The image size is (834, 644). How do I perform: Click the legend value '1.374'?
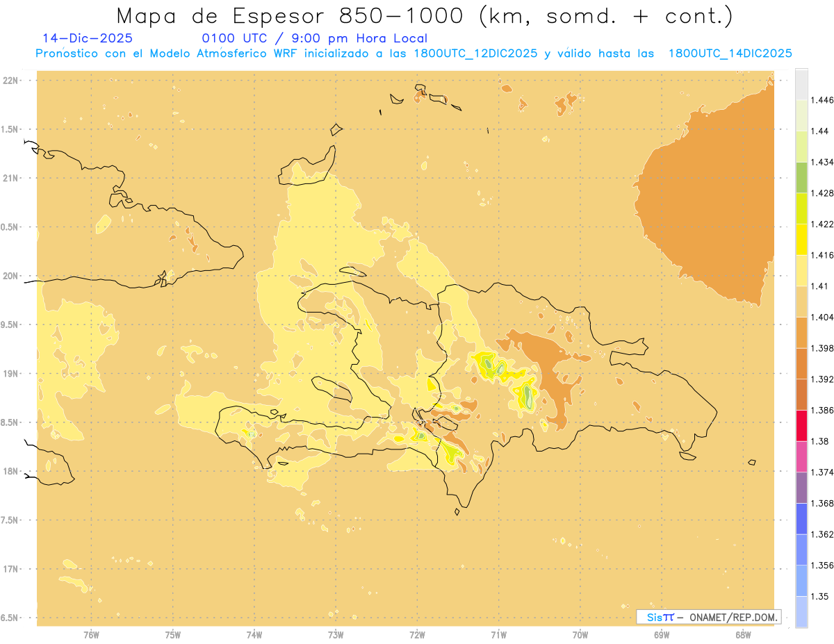click(x=822, y=472)
